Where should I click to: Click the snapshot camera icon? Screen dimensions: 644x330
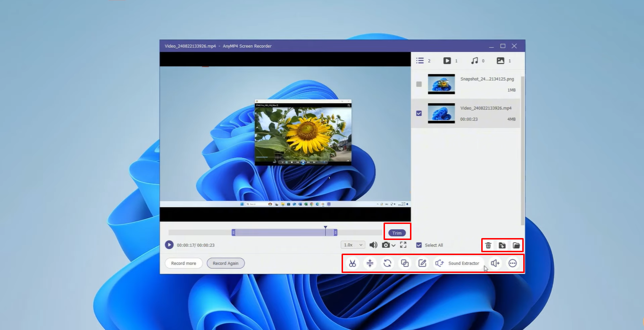click(386, 245)
